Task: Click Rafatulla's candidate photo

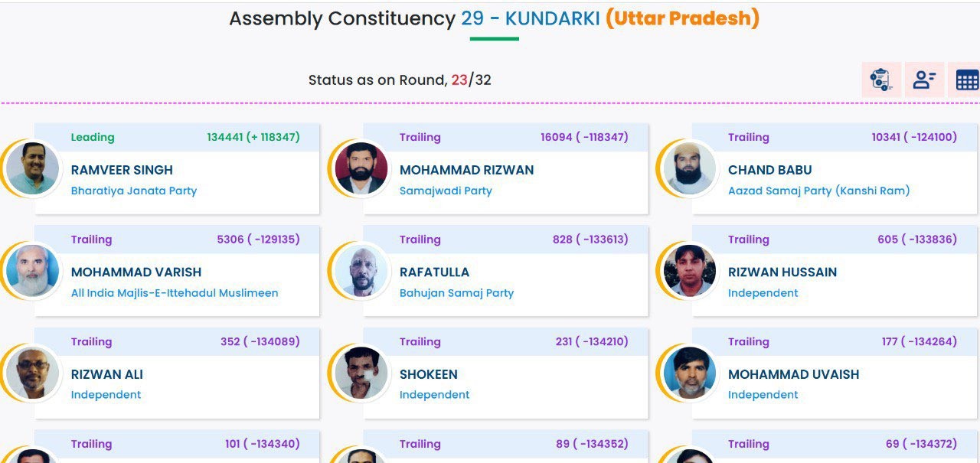Action: [361, 271]
